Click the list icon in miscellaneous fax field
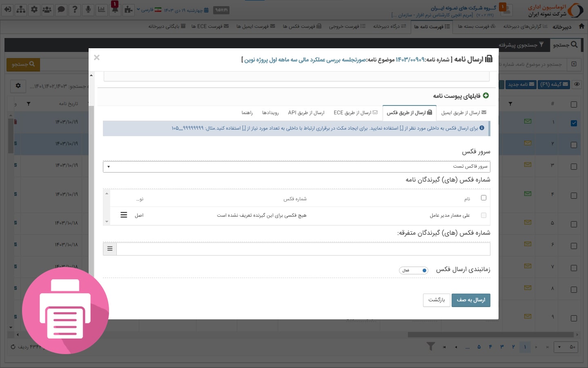 tap(110, 249)
